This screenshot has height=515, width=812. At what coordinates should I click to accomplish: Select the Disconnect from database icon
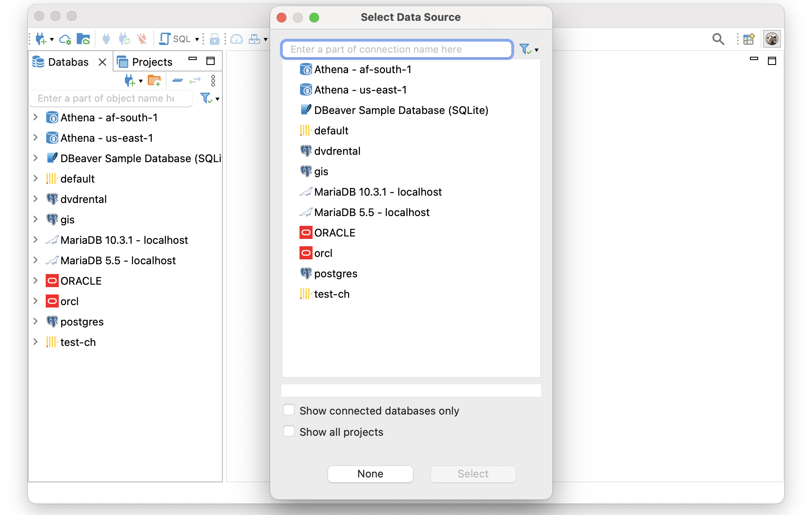tap(142, 39)
